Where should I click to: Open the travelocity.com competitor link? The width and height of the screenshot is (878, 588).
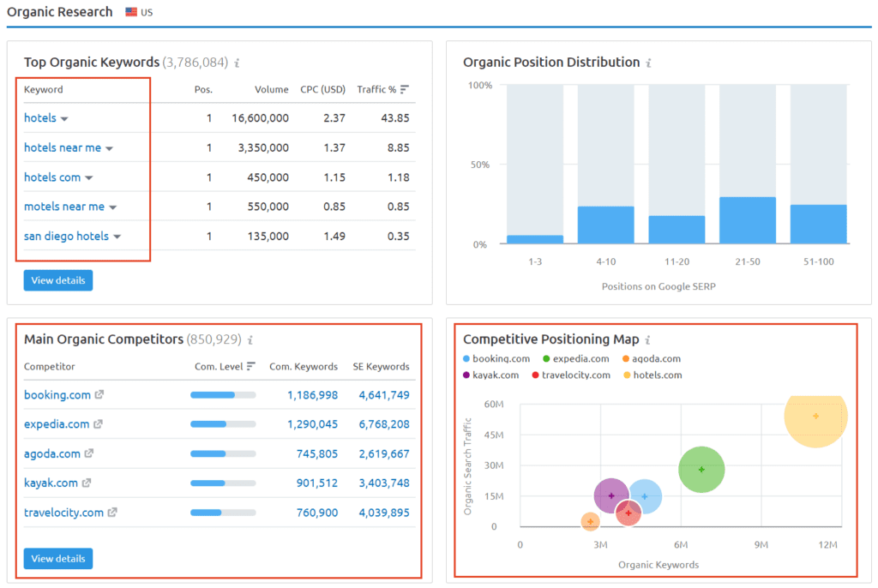(63, 513)
